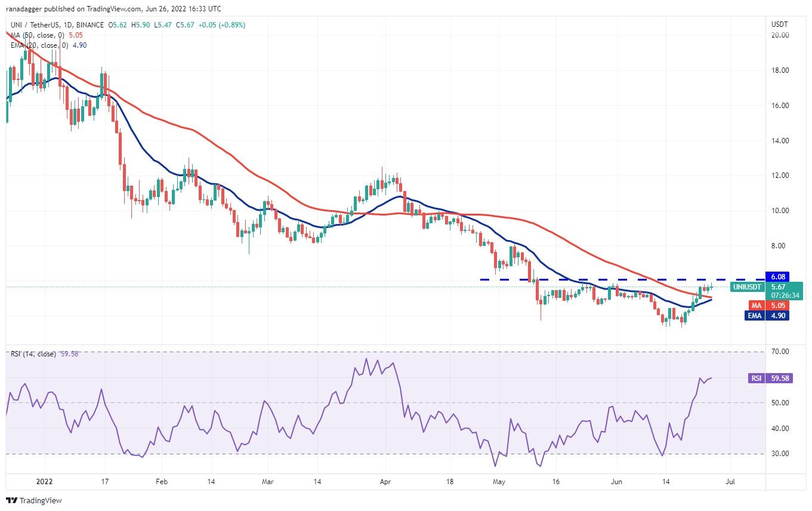The height and width of the screenshot is (511, 812).
Task: Click the 70.00 level on RSI axis
Action: [780, 352]
